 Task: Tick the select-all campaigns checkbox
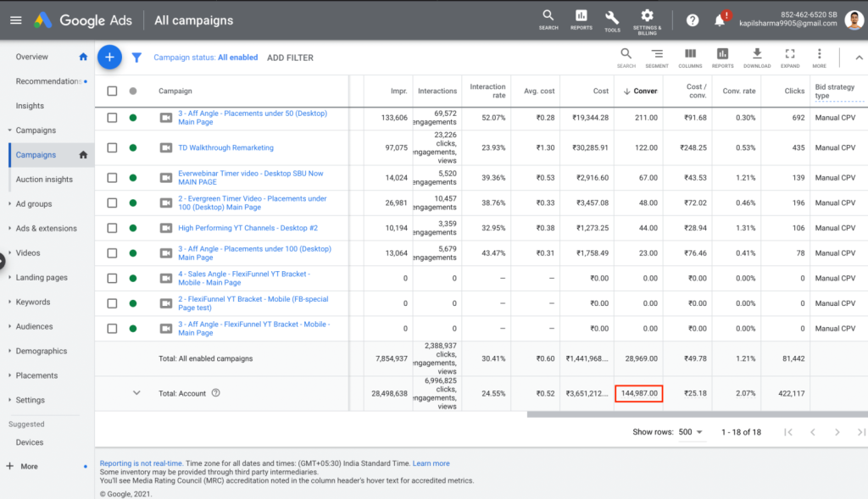(113, 91)
